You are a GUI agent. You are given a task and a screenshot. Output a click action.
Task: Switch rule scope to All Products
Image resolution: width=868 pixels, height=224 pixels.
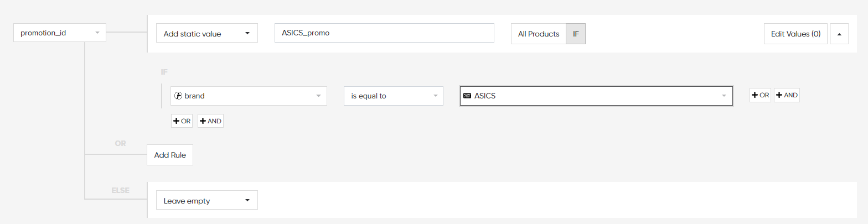click(538, 34)
